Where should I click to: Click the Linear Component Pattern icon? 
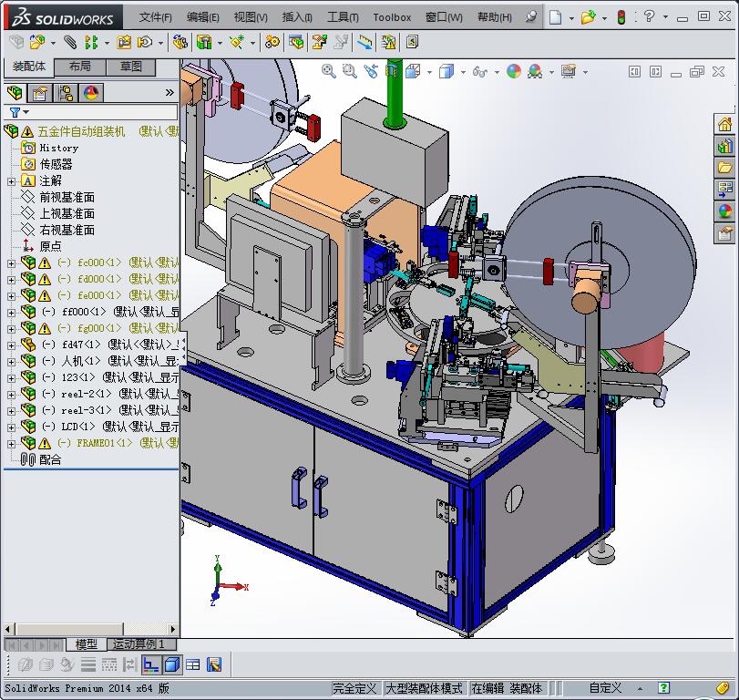[91, 43]
